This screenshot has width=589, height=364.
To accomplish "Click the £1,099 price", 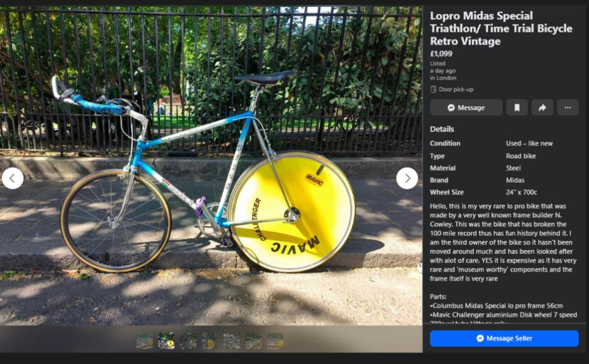I will [x=441, y=53].
